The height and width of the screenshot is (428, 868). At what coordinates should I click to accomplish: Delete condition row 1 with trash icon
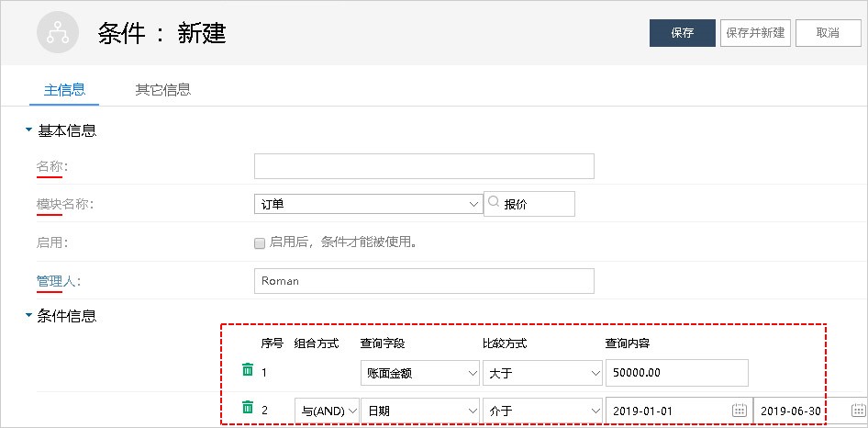247,370
